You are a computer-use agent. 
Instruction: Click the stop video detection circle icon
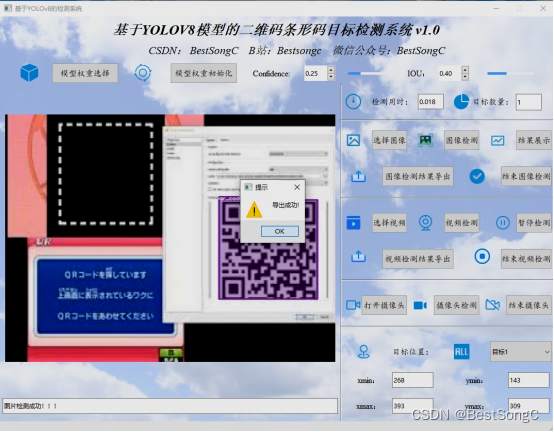pos(482,256)
